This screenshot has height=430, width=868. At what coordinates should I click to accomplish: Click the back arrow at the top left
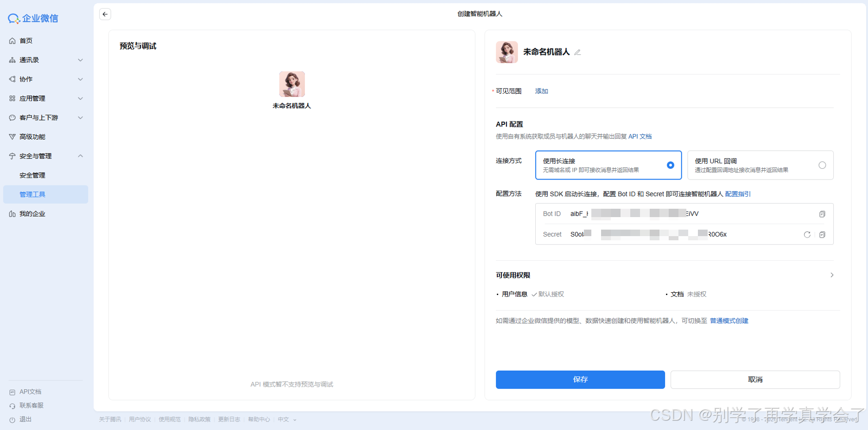[x=105, y=14]
